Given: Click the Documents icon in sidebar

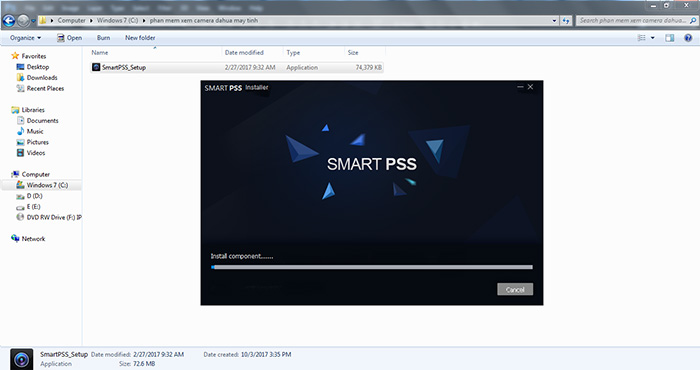Looking at the screenshot, I should tap(20, 121).
